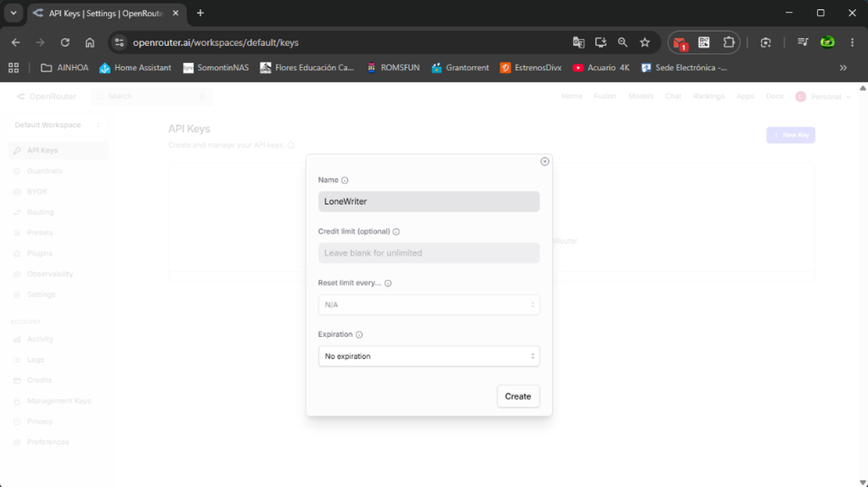The width and height of the screenshot is (868, 487).
Task: Open the ROMSFUN bookmark
Action: (x=393, y=68)
